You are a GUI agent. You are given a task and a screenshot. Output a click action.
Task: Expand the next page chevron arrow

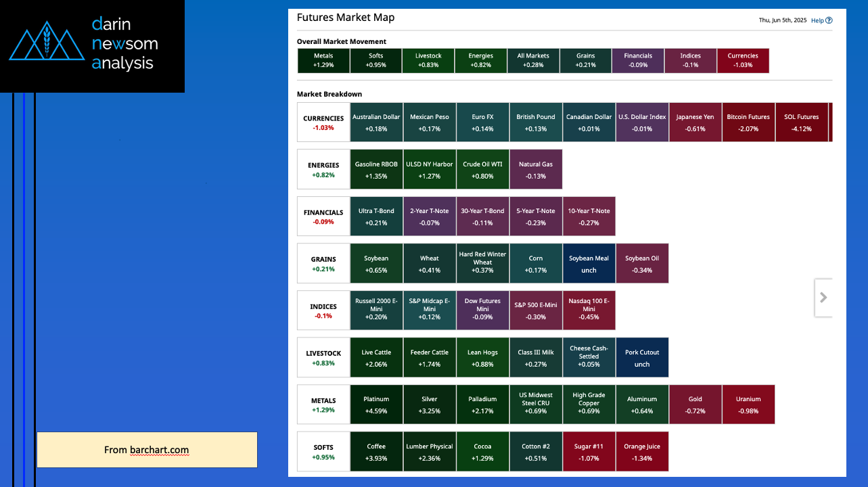pyautogui.click(x=823, y=298)
